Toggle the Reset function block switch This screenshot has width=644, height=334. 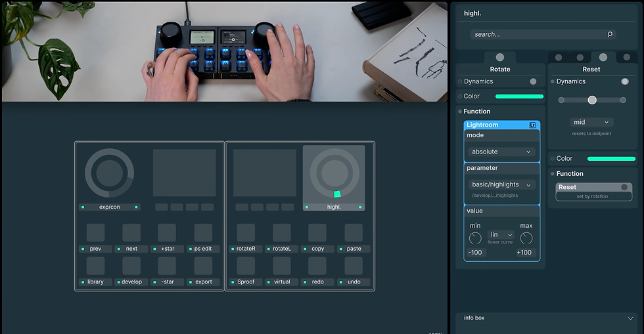(x=624, y=187)
